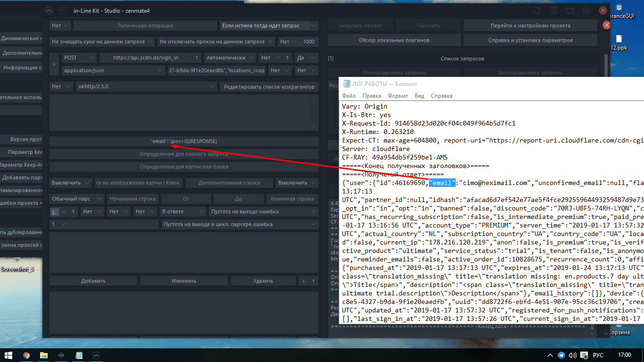Click the '"email":"|pos>0||RESPONSE|' definition field
This screenshot has height=362, width=644.
pos(184,141)
